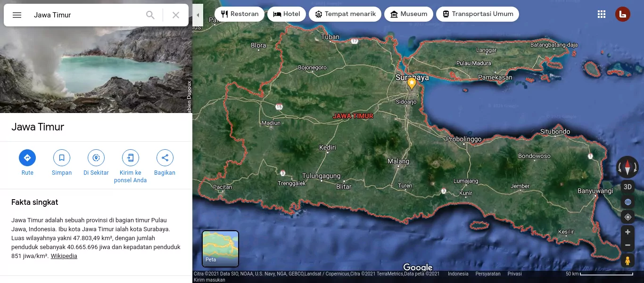Collapse the side panel arrow
Screen dimensions: 644x283
click(x=198, y=15)
